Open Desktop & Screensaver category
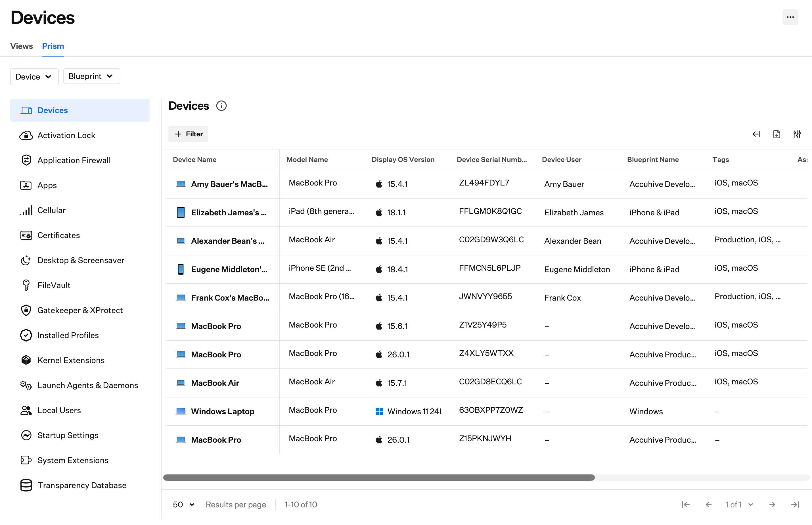Screen dimensions: 812x525 [80, 261]
